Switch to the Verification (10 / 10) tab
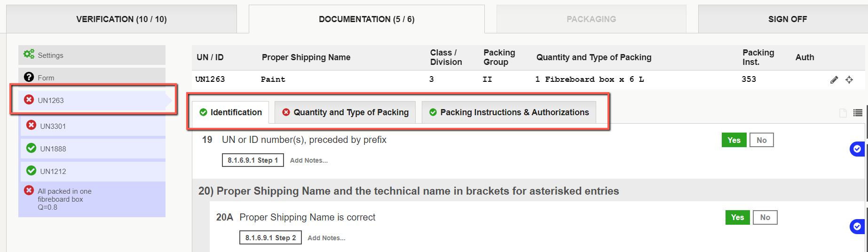Viewport: 868px width, 252px height. [x=121, y=19]
